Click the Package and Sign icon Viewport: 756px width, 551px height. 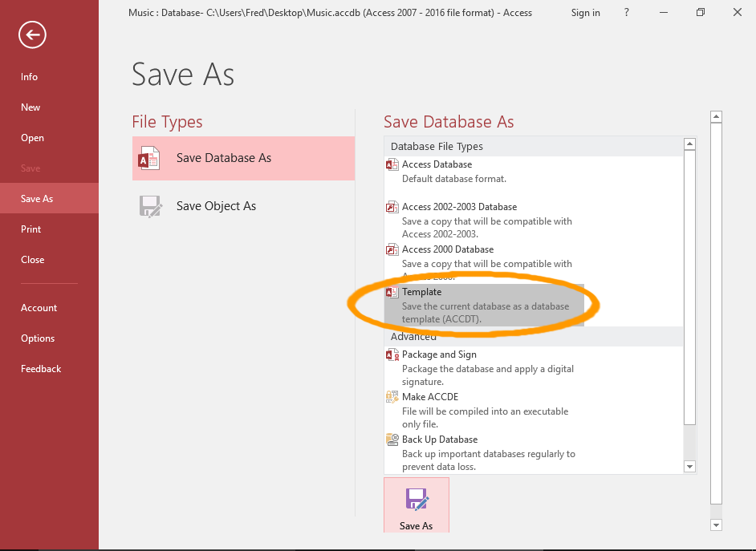(x=392, y=355)
